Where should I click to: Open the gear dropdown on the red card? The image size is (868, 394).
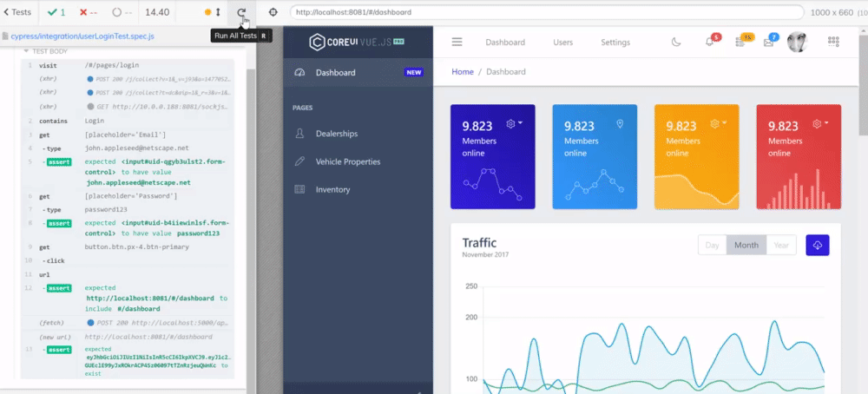820,124
